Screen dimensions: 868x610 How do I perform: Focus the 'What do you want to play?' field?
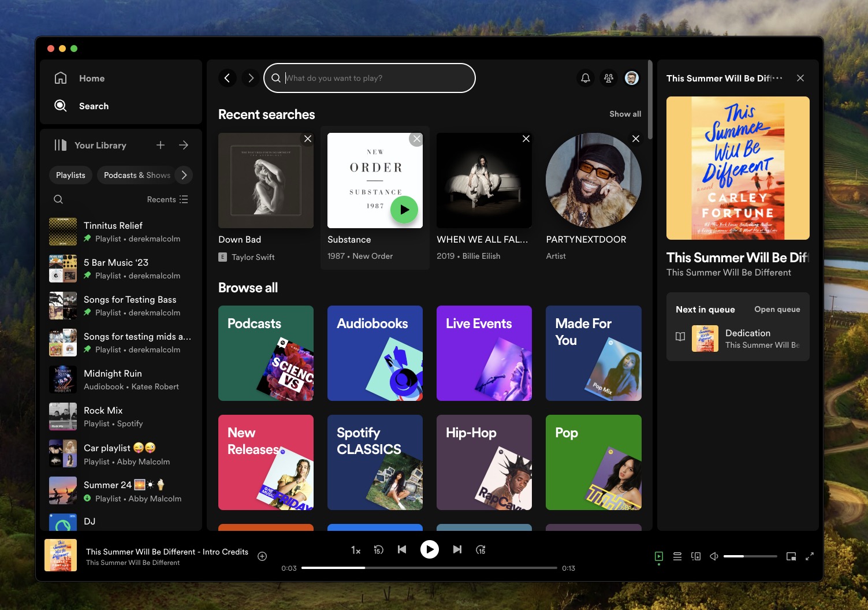[x=370, y=78]
